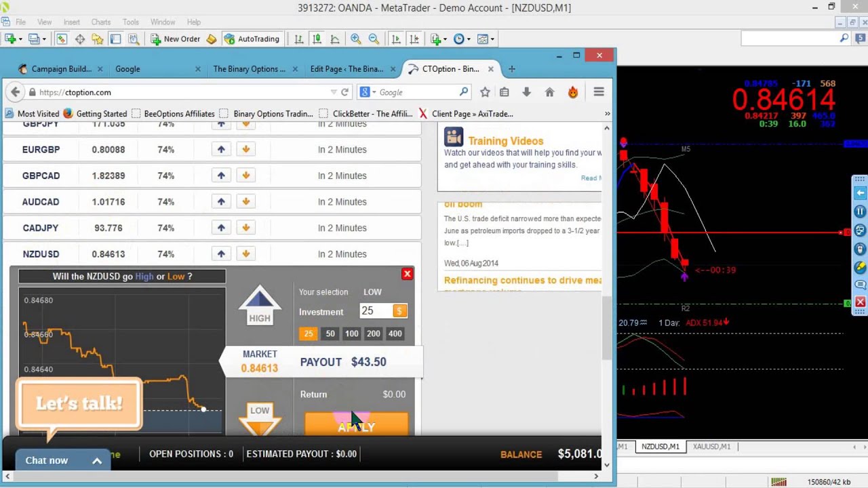Show more bookmarks overflow chevron
Viewport: 868px width, 488px height.
[607, 113]
